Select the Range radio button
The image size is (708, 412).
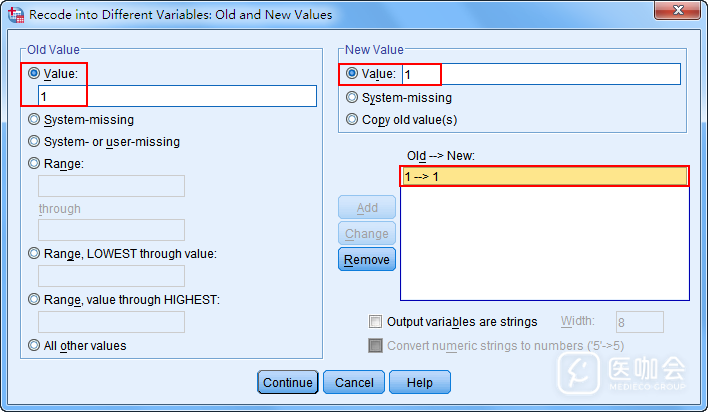[35, 164]
